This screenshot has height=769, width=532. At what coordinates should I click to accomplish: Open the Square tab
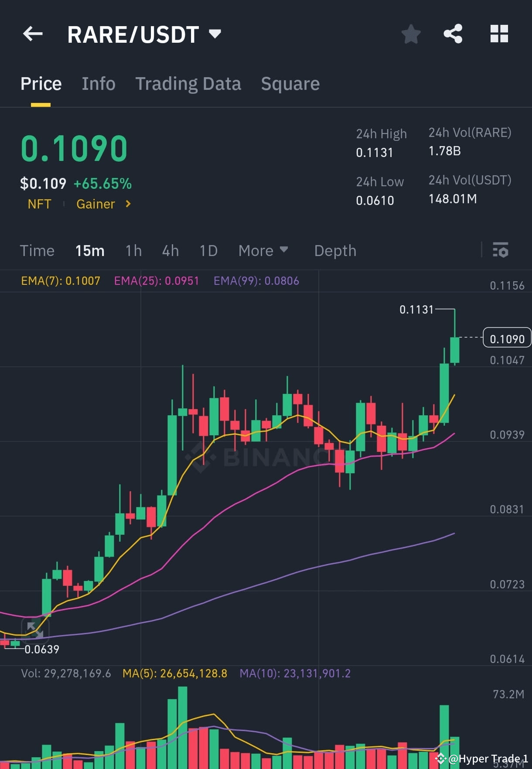pos(290,83)
